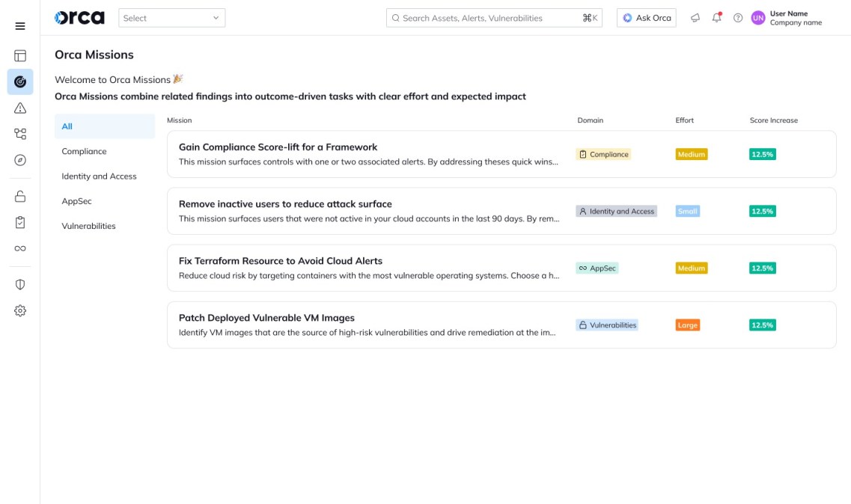Open the Discovery compass icon
851x504 pixels.
tap(20, 160)
